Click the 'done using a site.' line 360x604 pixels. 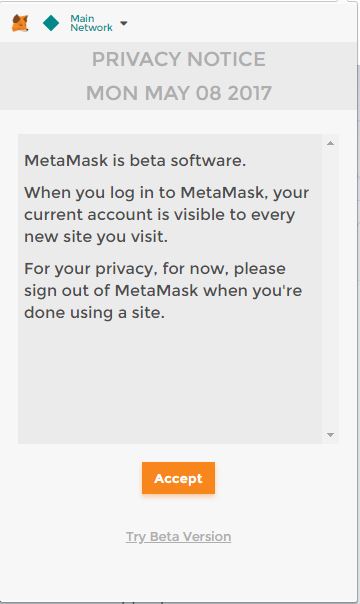[x=94, y=312]
